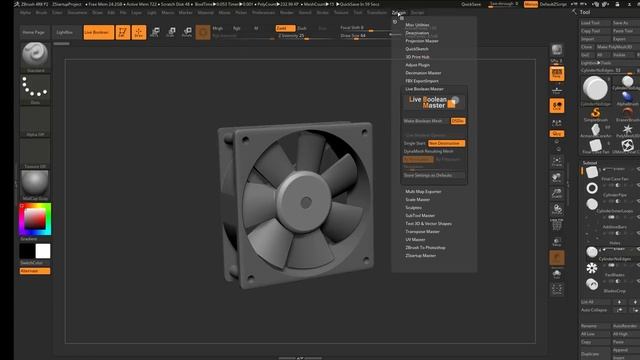Toggle Local symmetry button
640x360 pixels.
tap(557, 106)
